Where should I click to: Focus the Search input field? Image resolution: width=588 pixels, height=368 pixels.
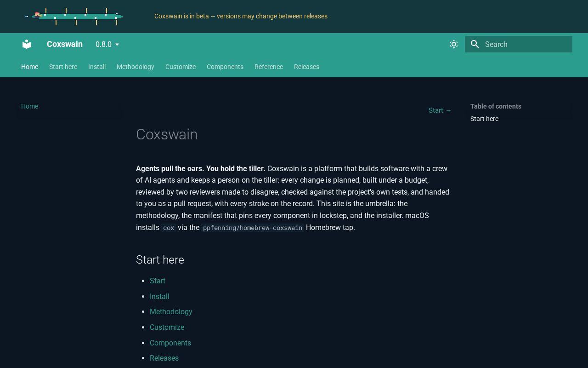pyautogui.click(x=519, y=44)
